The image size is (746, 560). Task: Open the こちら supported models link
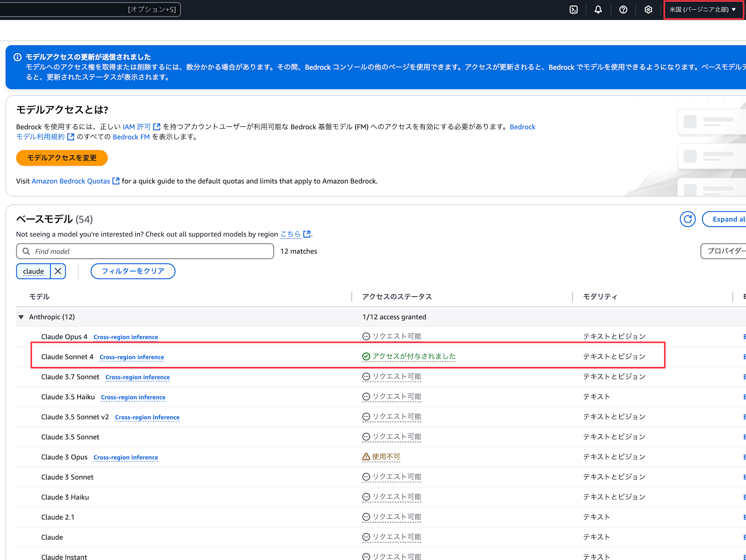click(x=290, y=234)
